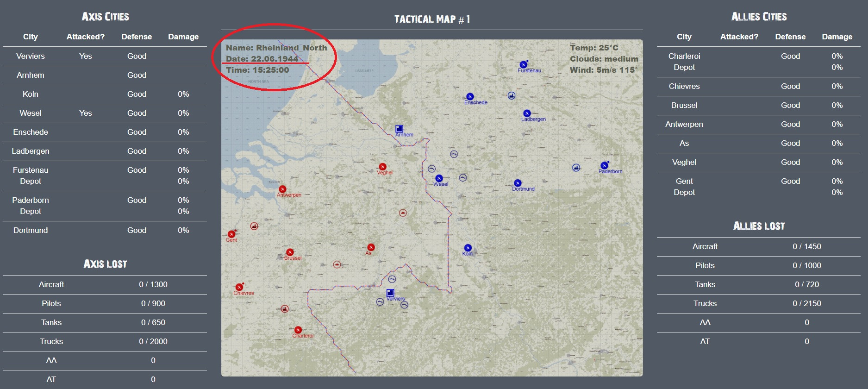Click the Brussel red marker on map
868x389 pixels.
[290, 252]
